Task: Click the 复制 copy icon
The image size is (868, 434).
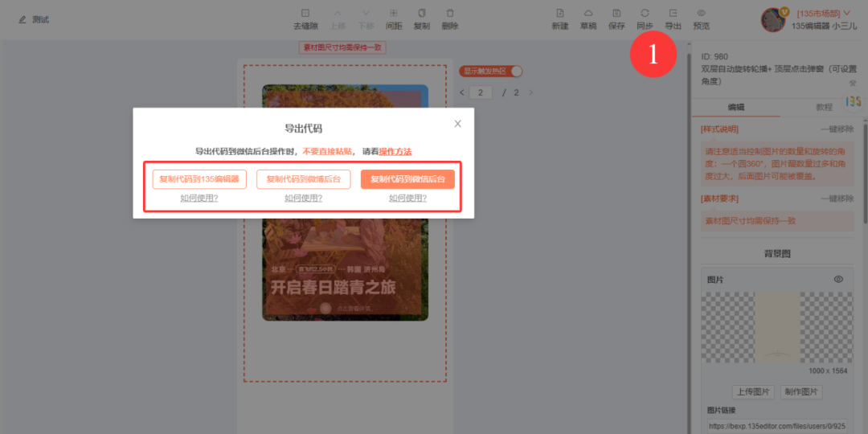Action: pyautogui.click(x=422, y=13)
